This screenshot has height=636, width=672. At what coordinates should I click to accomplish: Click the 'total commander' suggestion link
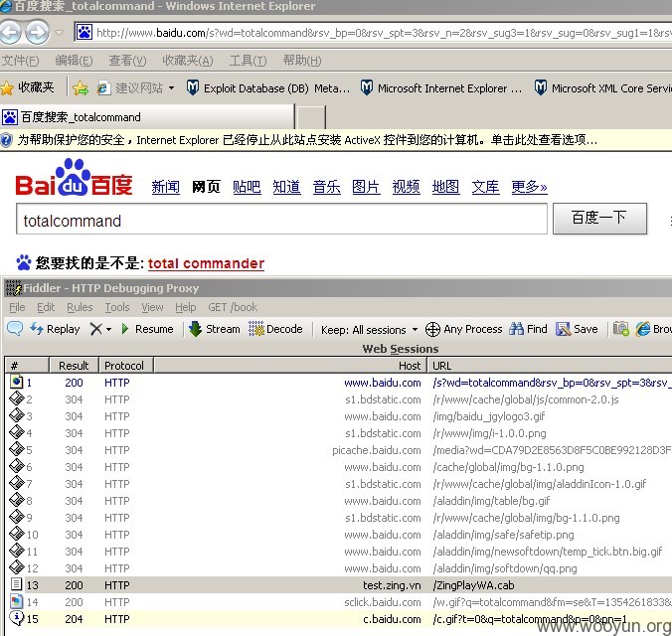tap(206, 263)
